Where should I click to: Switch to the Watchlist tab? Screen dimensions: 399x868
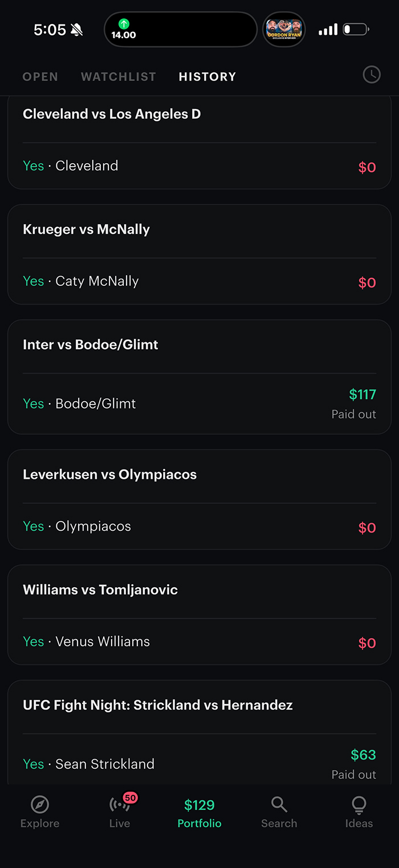tap(118, 76)
